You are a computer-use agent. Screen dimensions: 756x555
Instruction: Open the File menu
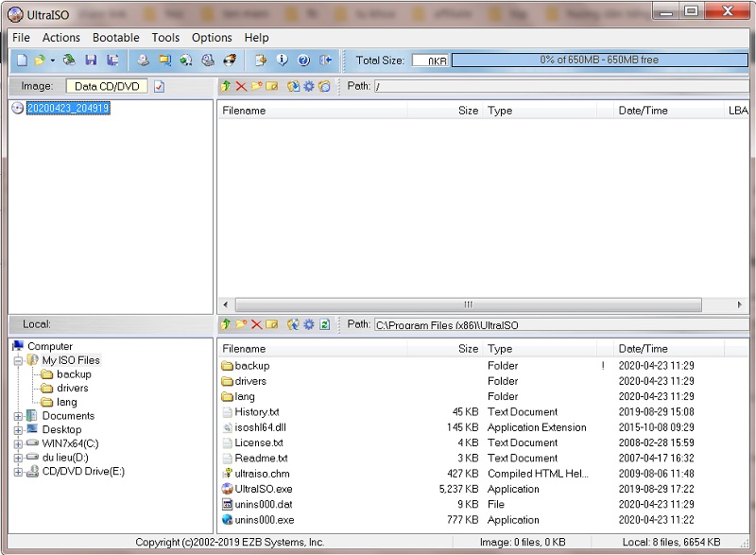pos(21,38)
